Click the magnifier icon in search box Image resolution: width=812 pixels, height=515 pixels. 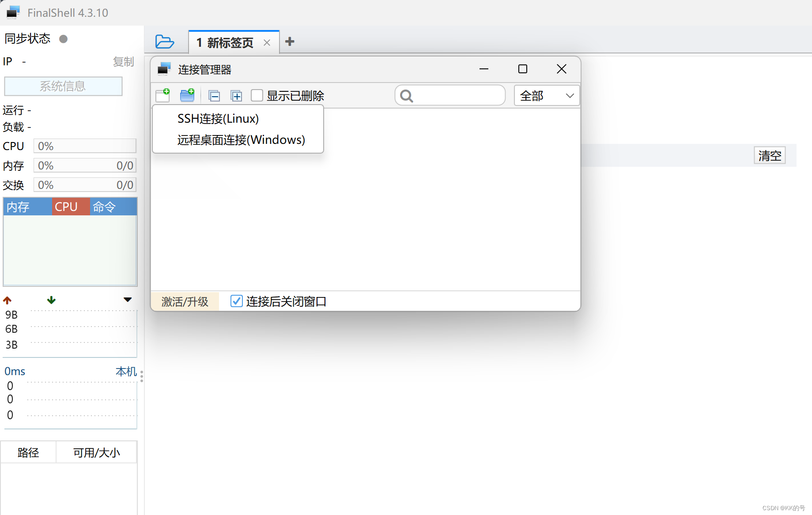tap(407, 96)
